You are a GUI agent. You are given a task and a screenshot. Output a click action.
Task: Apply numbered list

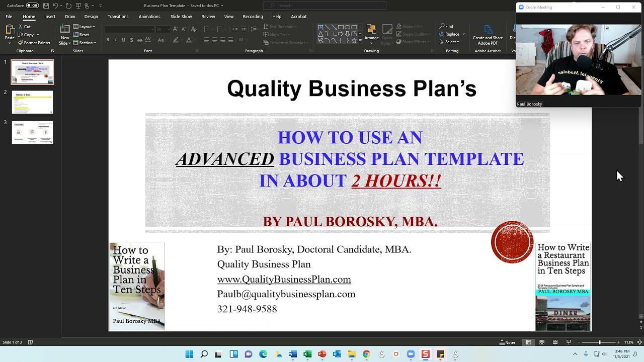(220, 29)
